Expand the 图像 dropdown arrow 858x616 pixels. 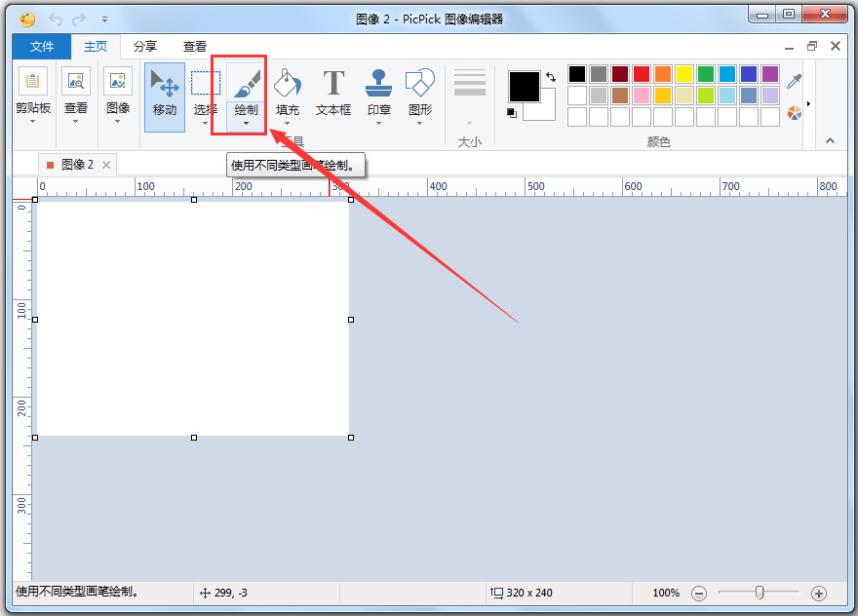[x=118, y=121]
